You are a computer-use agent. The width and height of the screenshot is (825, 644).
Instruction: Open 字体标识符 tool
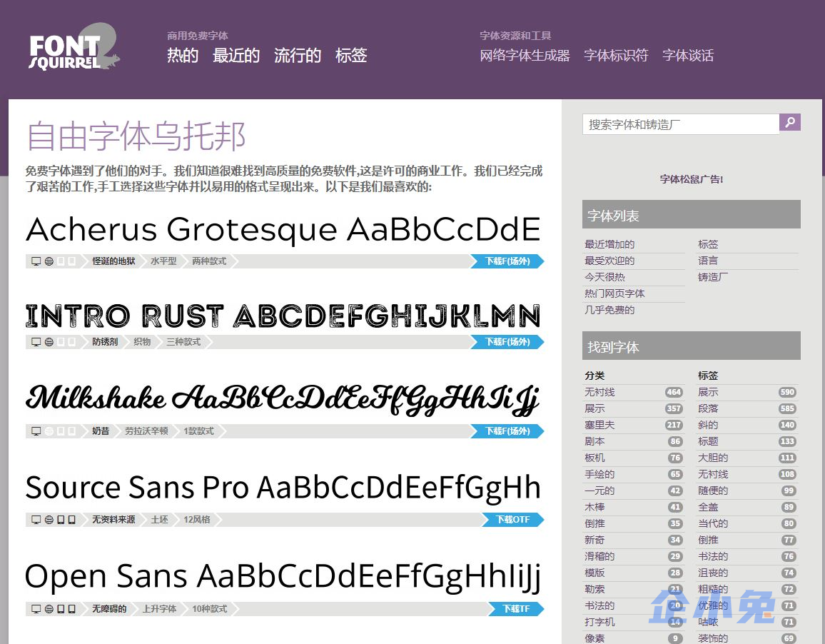point(616,55)
